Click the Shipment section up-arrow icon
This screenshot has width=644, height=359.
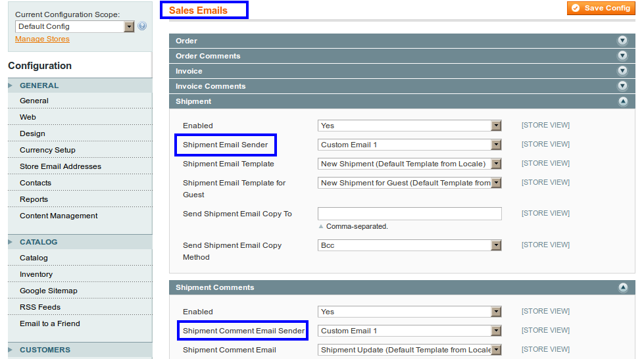point(623,101)
